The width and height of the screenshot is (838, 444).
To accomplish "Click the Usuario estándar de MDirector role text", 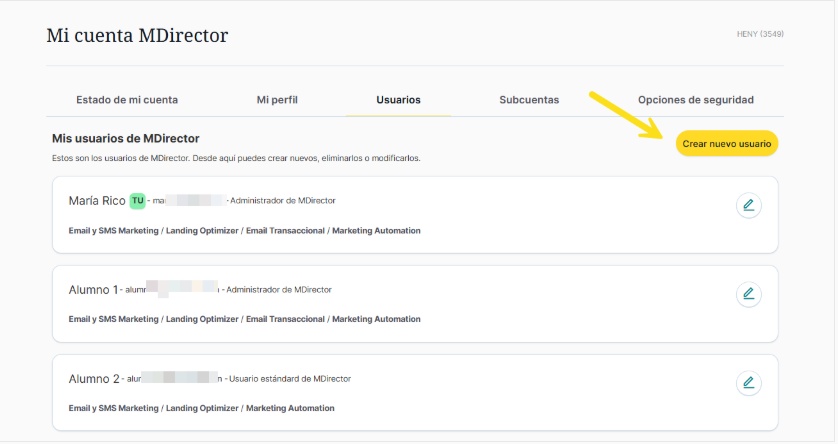I will [289, 379].
